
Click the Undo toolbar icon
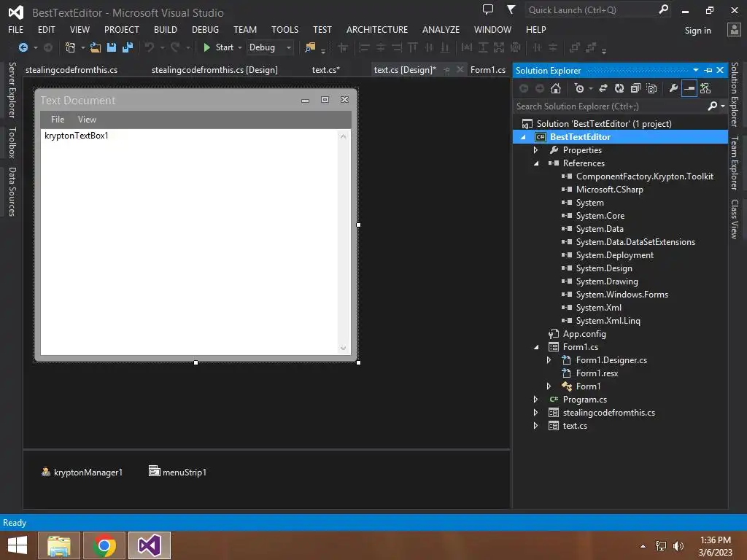coord(150,47)
